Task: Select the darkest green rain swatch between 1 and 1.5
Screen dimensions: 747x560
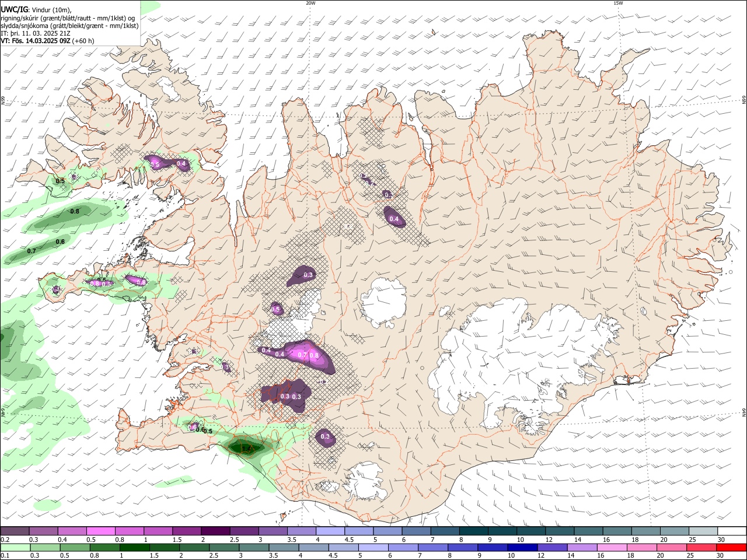Action: tap(134, 547)
